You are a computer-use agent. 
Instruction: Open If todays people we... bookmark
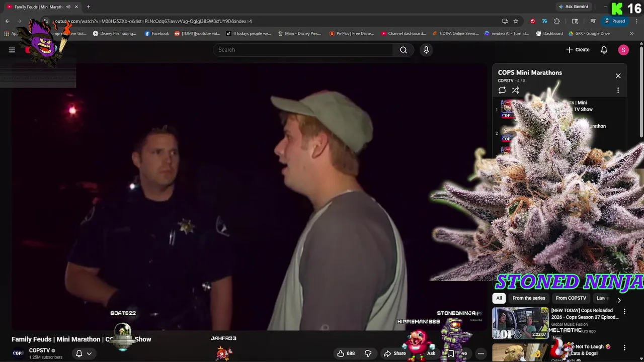tap(249, 34)
